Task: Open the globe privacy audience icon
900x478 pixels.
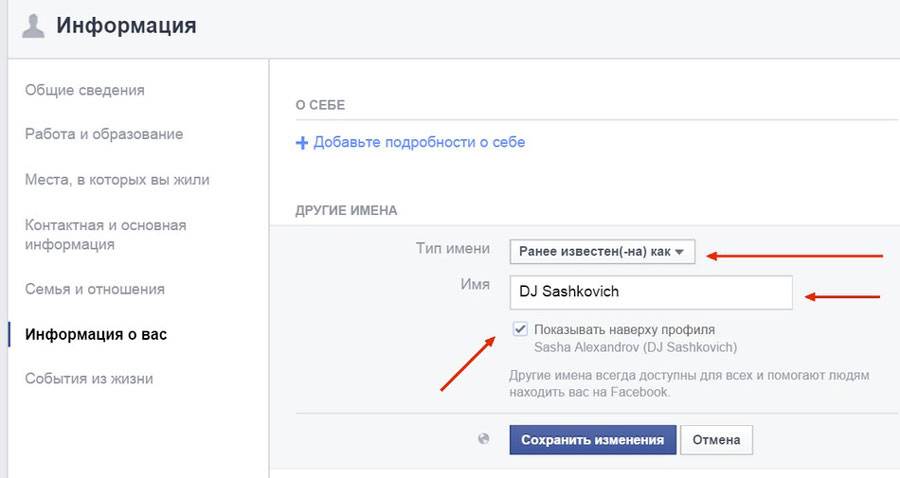Action: click(x=484, y=439)
